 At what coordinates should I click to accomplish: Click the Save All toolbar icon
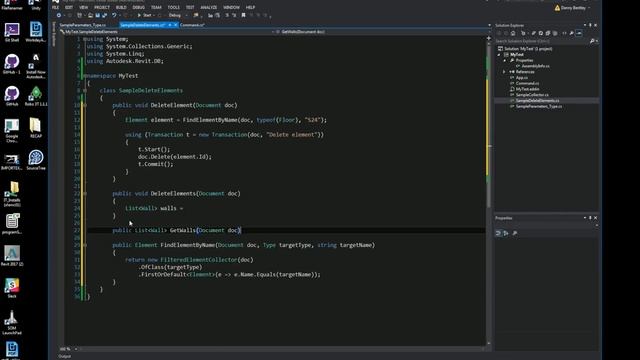coord(104,16)
